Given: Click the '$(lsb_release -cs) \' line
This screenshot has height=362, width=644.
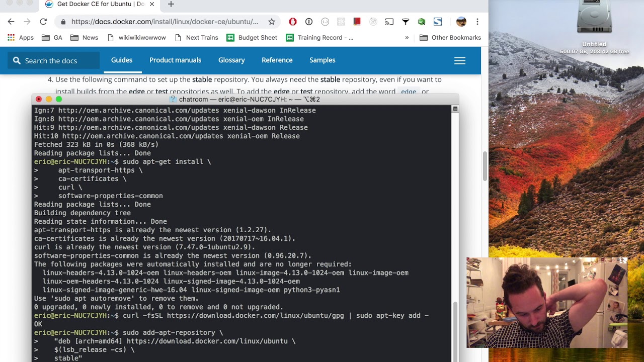Looking at the screenshot, I should (85, 350).
